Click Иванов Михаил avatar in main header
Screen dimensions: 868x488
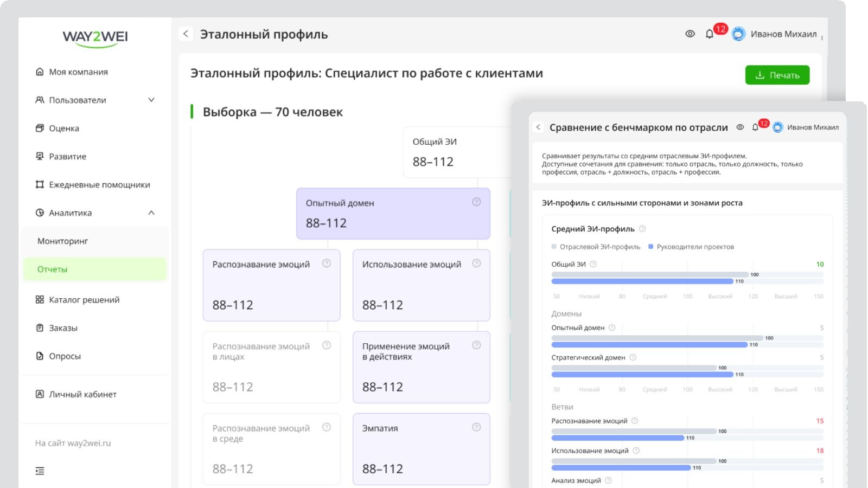coord(738,34)
